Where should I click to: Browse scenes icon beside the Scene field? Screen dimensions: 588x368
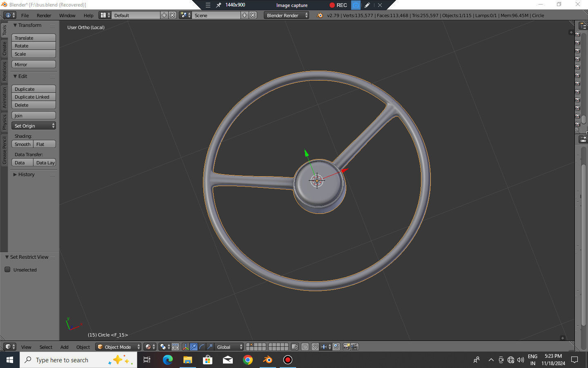[185, 15]
